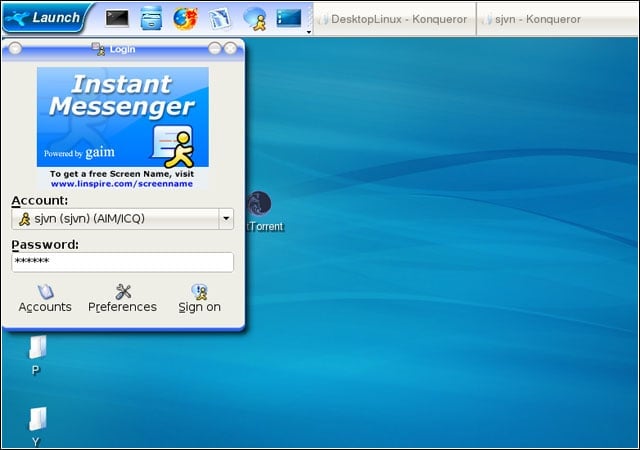The height and width of the screenshot is (450, 640).
Task: Click the Login title bar icon
Action: point(98,49)
